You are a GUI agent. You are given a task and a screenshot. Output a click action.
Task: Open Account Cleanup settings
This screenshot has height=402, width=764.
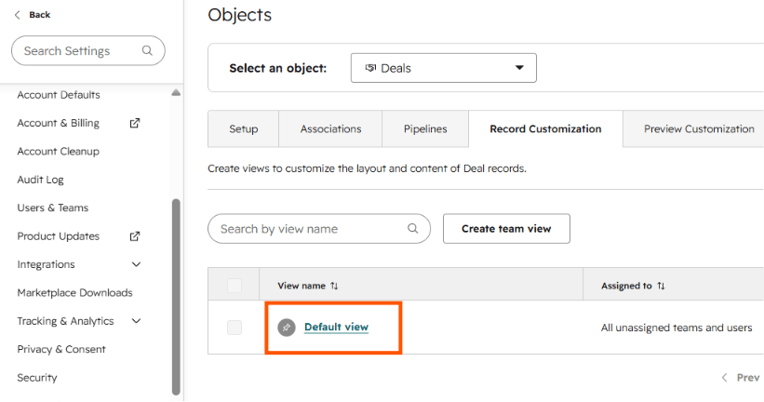point(58,152)
